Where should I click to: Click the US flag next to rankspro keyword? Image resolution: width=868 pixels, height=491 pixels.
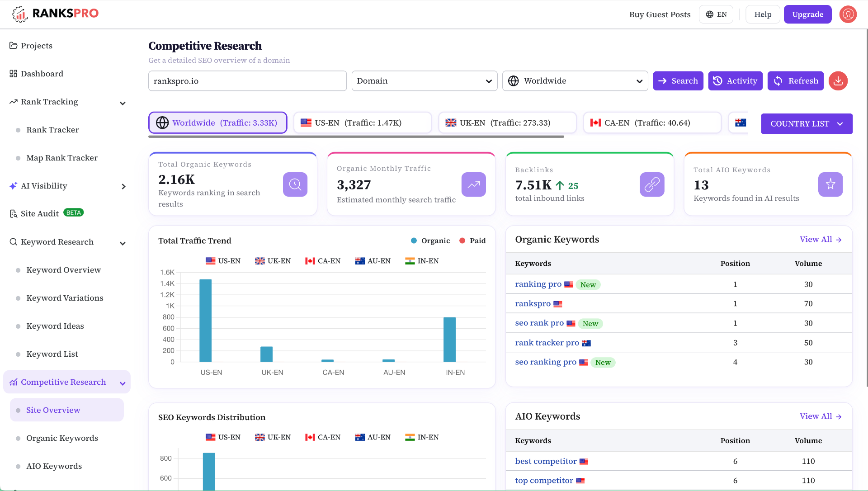pyautogui.click(x=558, y=304)
